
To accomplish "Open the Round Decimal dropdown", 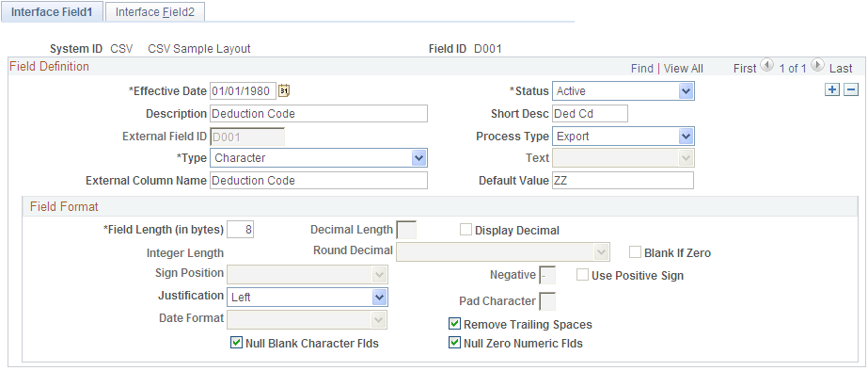I will click(502, 252).
